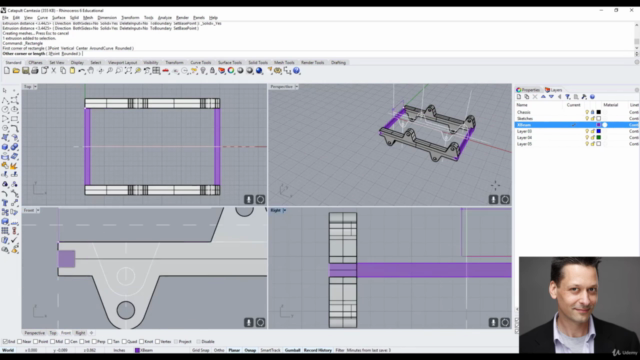Enable the Point osnap checkbox

click(x=36, y=342)
